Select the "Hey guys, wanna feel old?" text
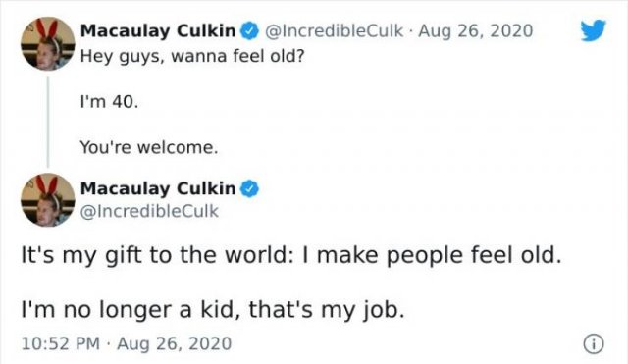The image size is (628, 364). 192,57
